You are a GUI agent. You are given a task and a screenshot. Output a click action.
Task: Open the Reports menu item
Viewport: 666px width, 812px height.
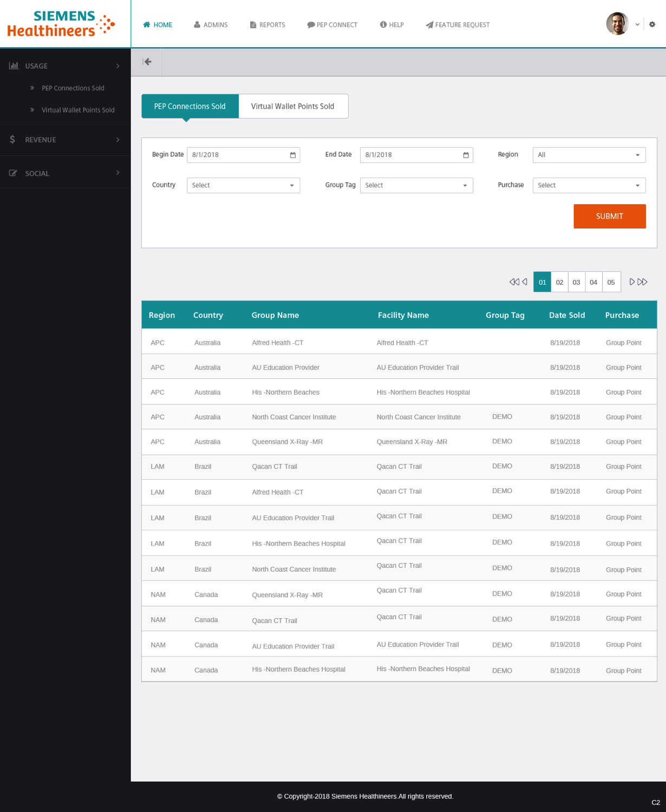[267, 25]
